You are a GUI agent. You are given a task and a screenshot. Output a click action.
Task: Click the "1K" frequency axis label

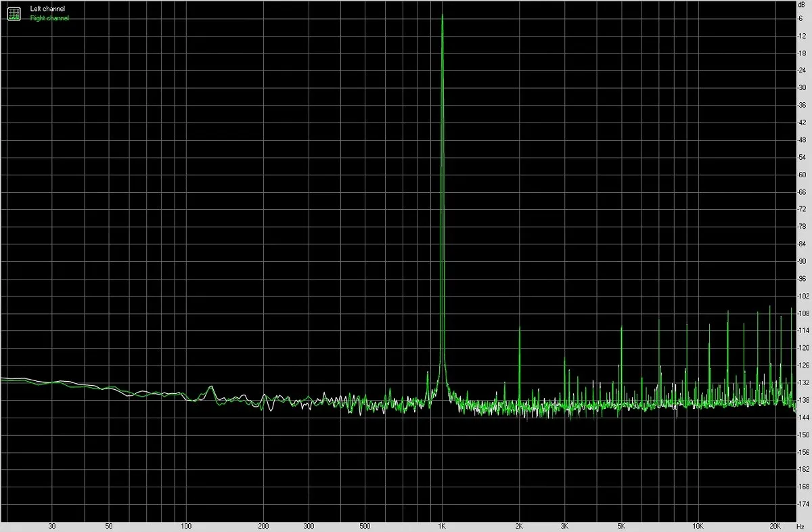(x=442, y=526)
